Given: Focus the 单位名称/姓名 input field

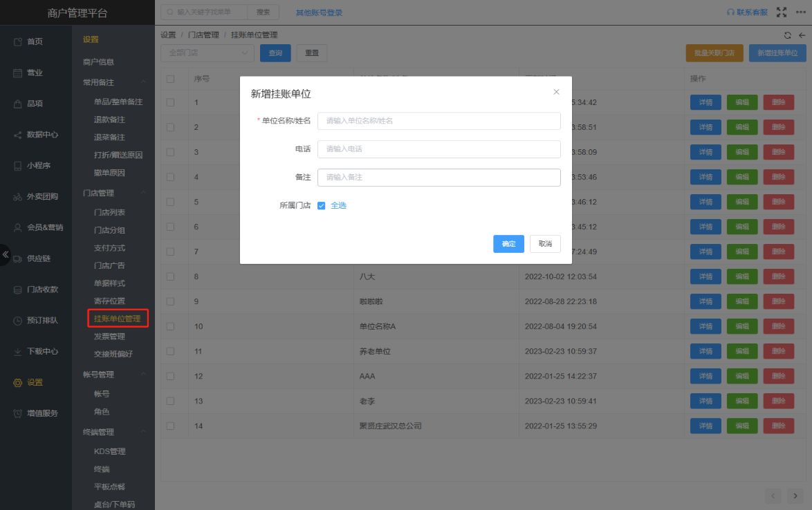Looking at the screenshot, I should pos(439,121).
